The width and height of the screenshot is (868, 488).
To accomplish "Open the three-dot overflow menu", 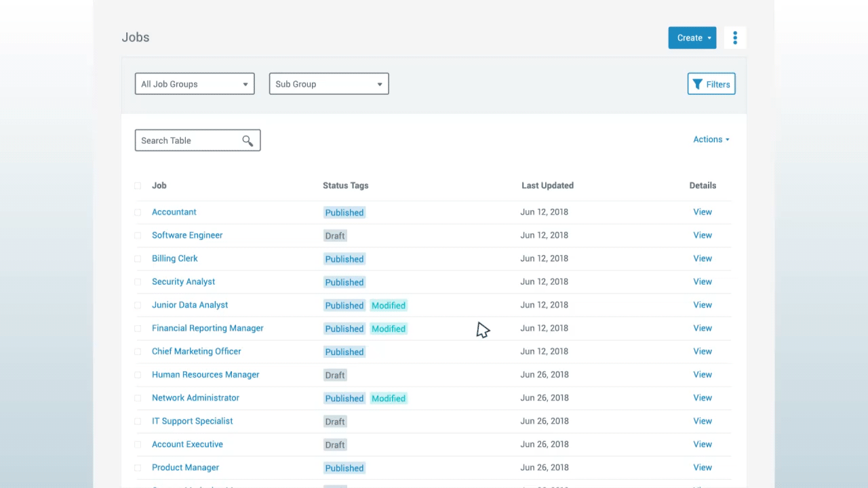I will point(735,37).
